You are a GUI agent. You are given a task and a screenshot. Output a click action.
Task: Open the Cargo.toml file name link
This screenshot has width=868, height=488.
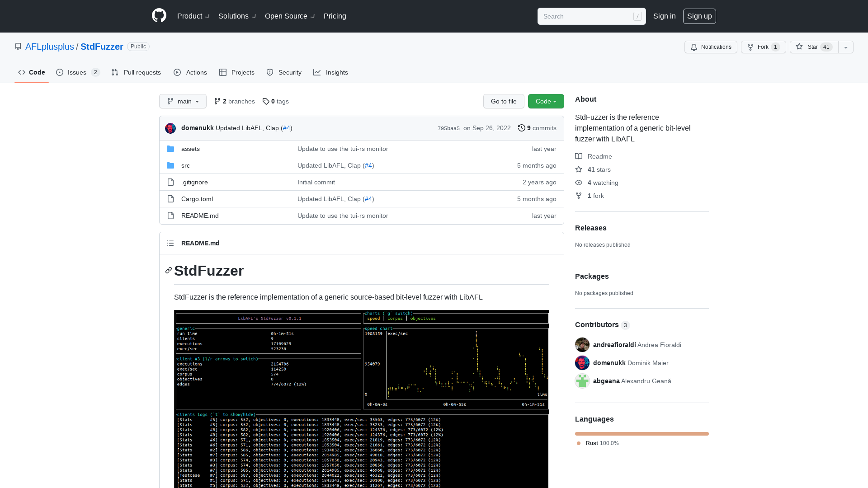pyautogui.click(x=197, y=199)
